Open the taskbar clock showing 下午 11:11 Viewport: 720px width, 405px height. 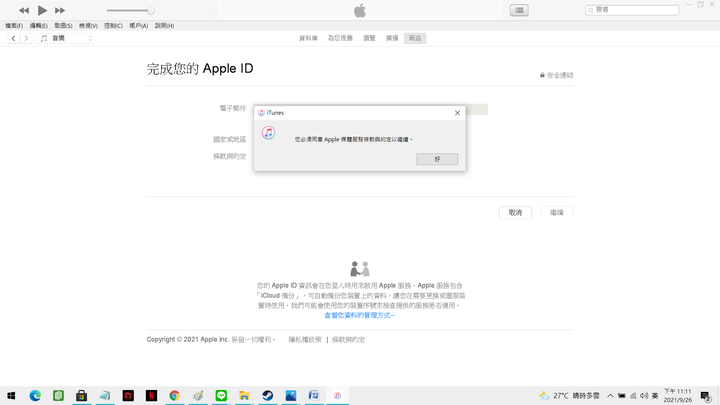pos(678,395)
